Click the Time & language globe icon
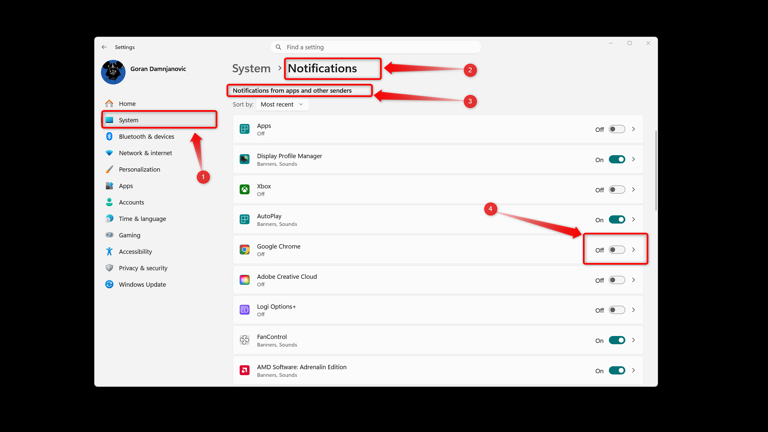Screen dimensions: 768x432 [x=109, y=218]
